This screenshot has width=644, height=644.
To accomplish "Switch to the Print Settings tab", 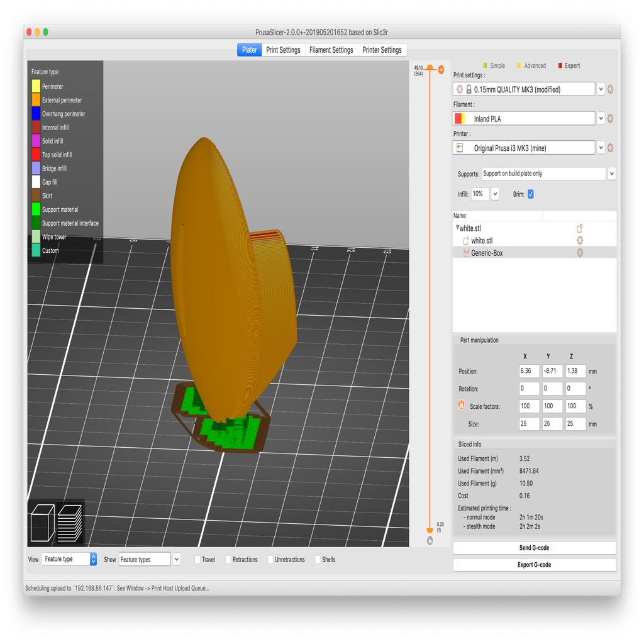I will coord(283,50).
